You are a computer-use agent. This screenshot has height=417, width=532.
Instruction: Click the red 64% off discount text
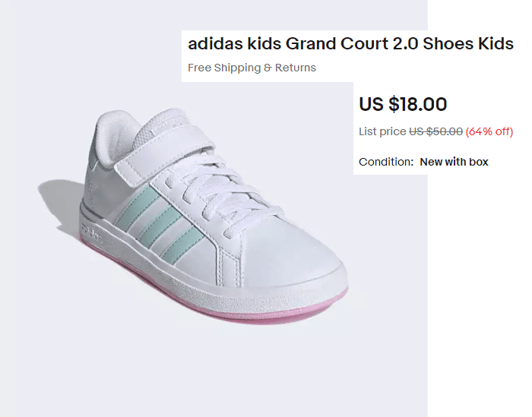[x=489, y=131]
